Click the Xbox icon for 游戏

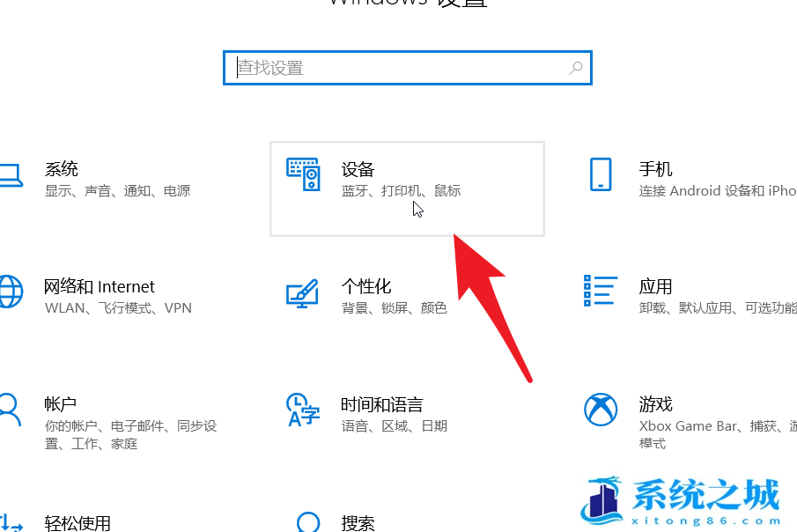(600, 409)
